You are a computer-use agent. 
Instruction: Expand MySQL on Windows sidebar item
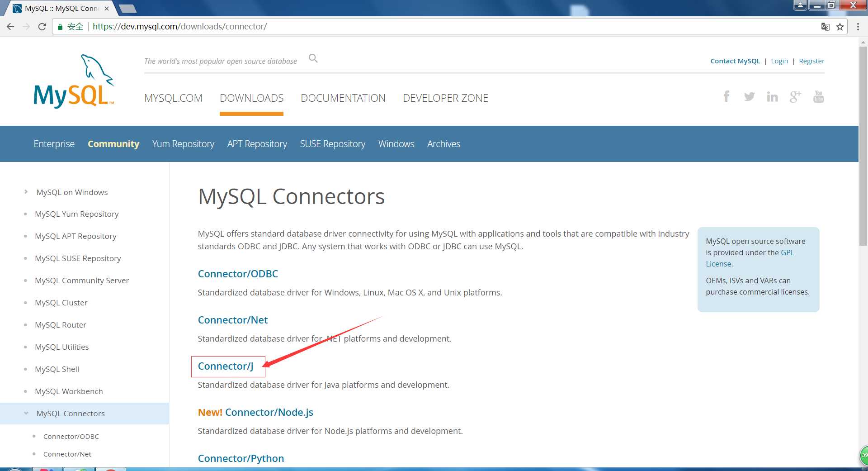(26, 192)
